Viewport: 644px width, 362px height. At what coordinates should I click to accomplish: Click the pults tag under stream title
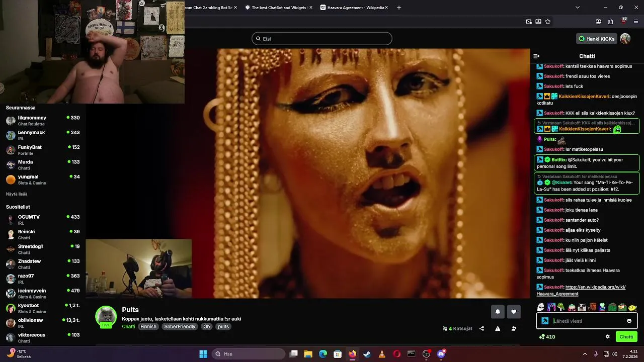tap(223, 327)
